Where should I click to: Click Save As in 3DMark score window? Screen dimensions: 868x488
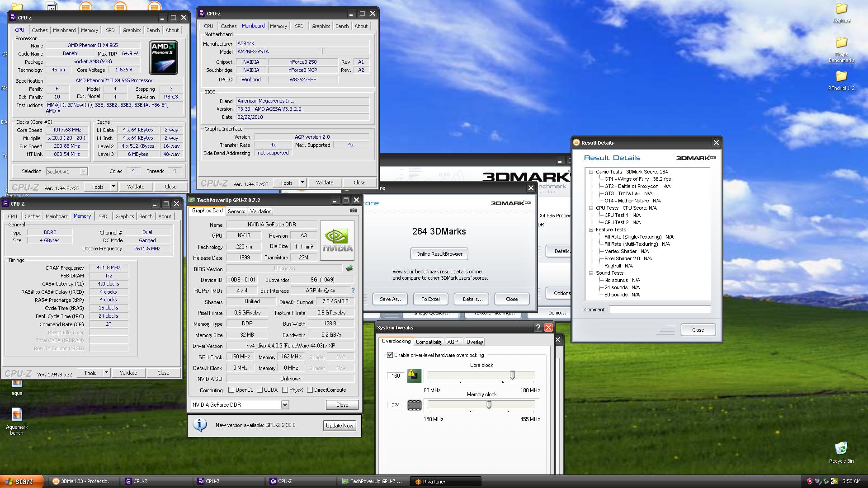click(x=391, y=299)
